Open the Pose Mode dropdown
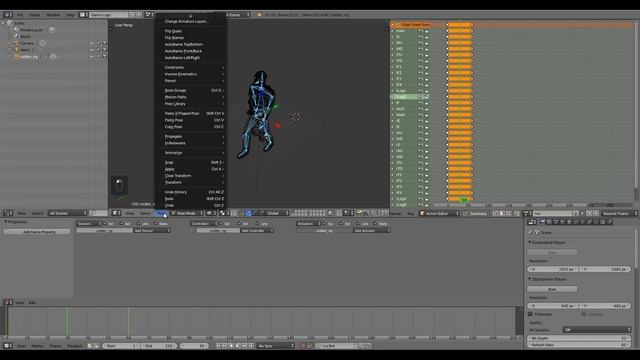 click(x=187, y=213)
